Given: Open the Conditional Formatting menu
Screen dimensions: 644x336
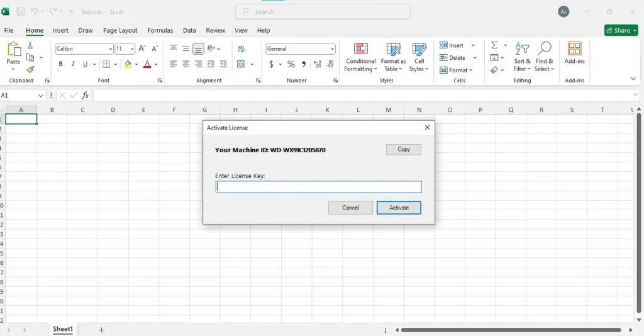Looking at the screenshot, I should coord(360,57).
